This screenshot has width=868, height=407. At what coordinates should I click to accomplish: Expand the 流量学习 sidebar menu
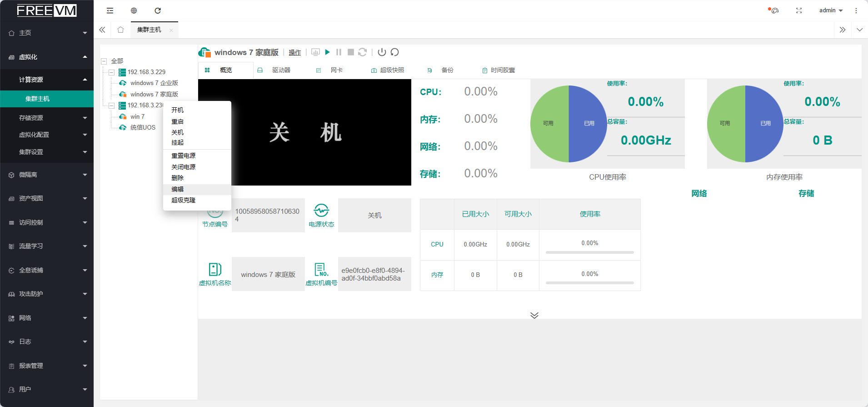tap(47, 246)
